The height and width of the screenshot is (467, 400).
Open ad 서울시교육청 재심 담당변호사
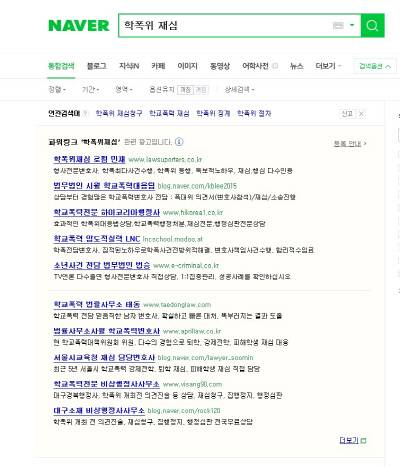pos(104,357)
